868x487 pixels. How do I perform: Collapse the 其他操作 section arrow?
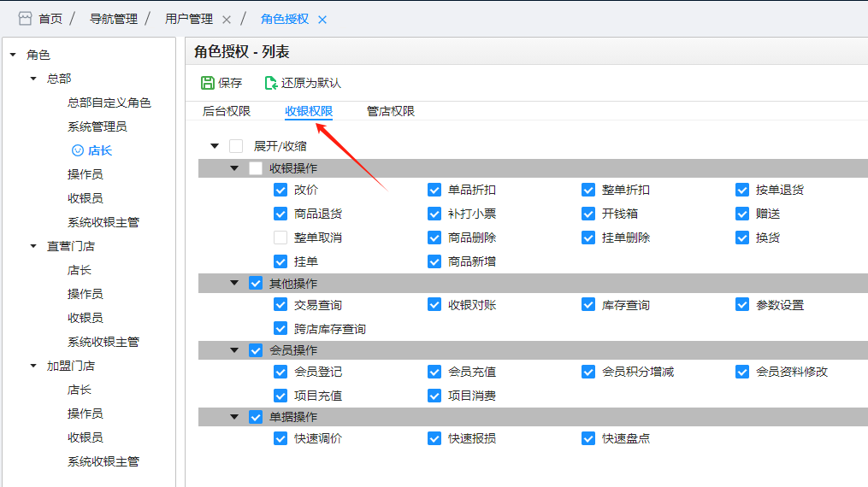(x=234, y=283)
